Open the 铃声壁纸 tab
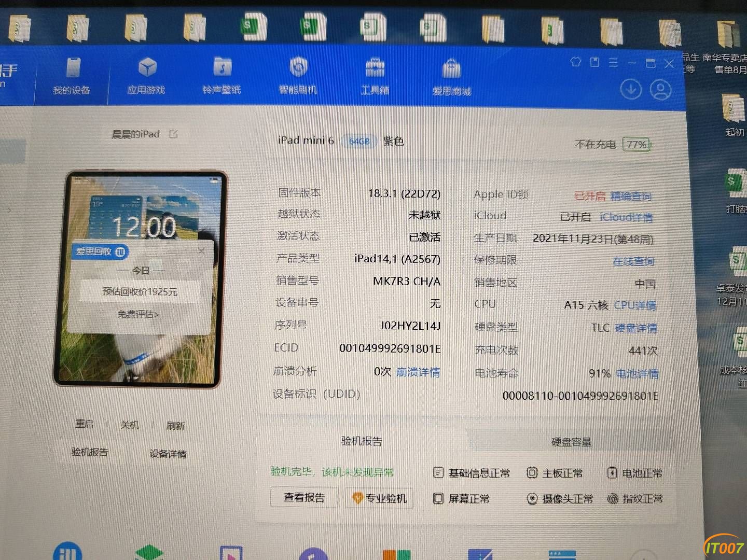The image size is (747, 560). tap(222, 76)
